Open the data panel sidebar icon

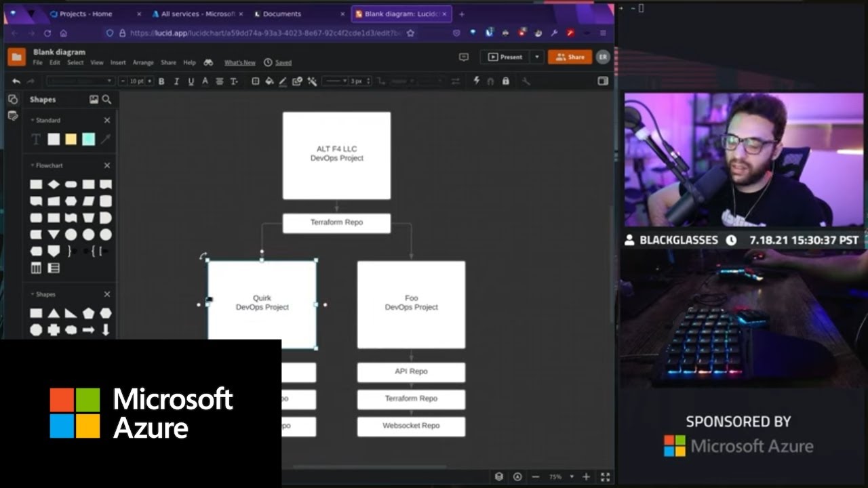coord(13,116)
